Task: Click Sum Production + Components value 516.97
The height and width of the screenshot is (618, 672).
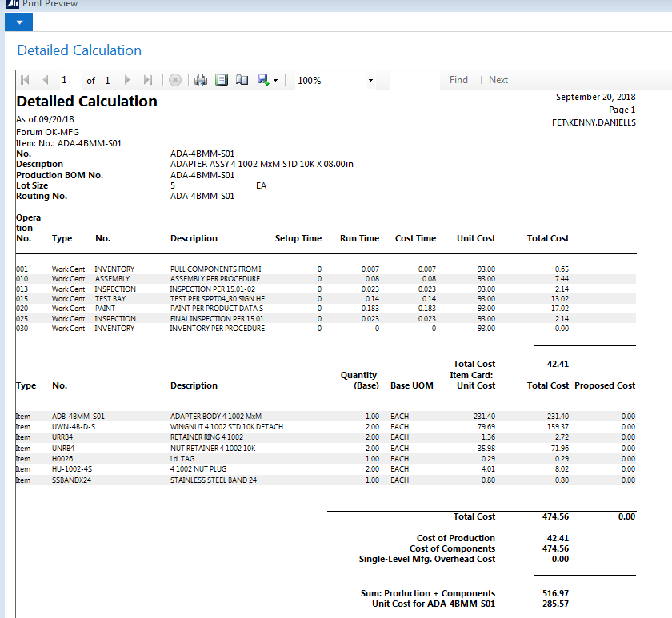Action: click(555, 593)
